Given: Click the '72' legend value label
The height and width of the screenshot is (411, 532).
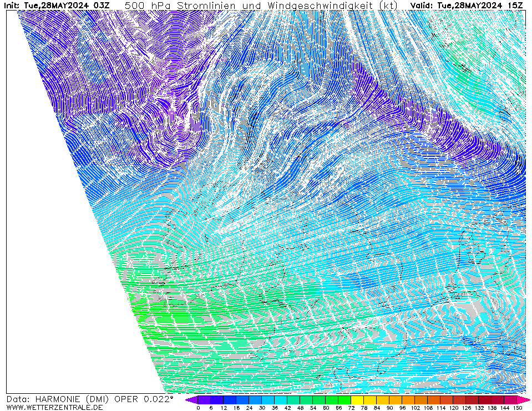Looking at the screenshot, I should 352,408.
